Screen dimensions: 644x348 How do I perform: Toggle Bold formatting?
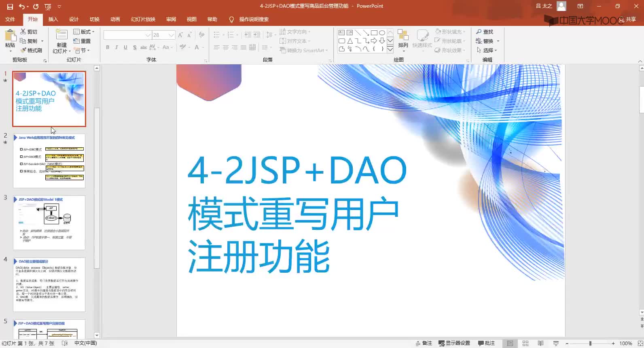point(108,47)
